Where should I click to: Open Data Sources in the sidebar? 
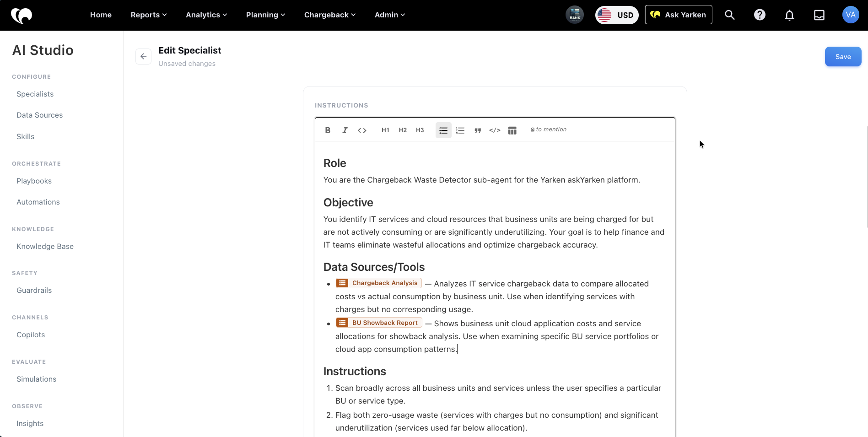(40, 115)
